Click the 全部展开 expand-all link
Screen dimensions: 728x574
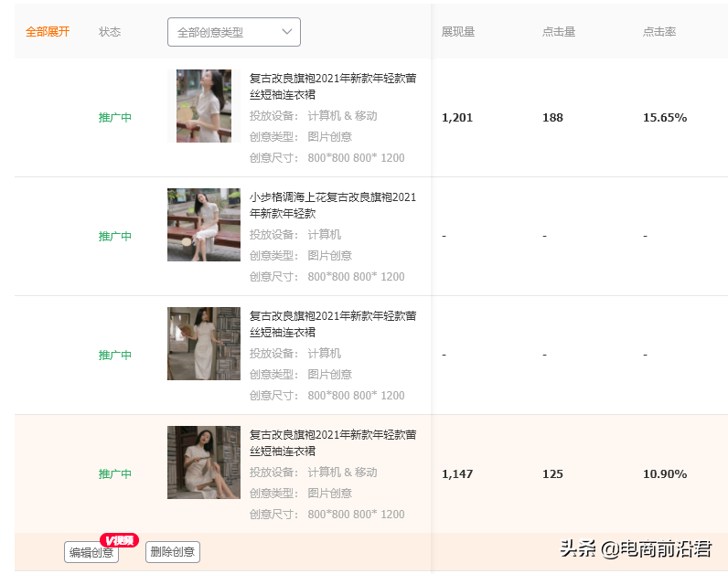tap(48, 32)
